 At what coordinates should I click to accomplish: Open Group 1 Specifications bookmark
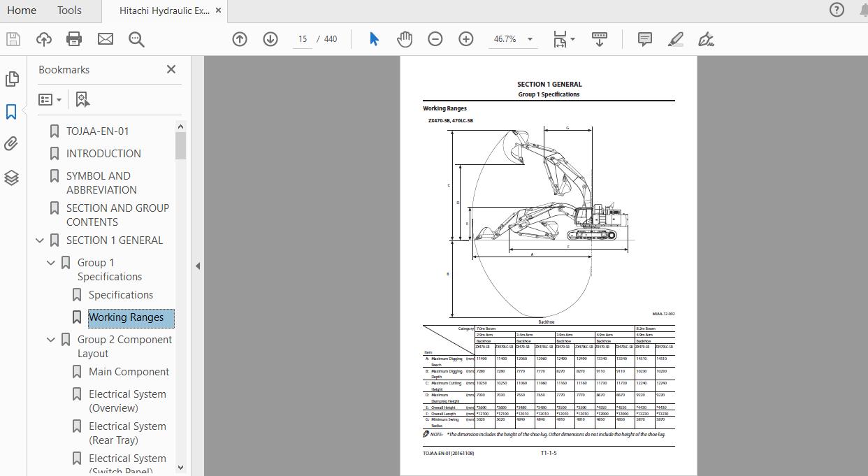110,270
